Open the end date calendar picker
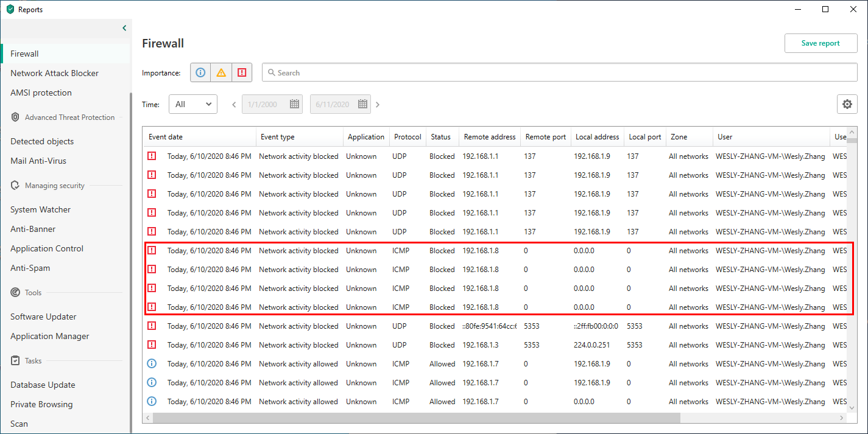The width and height of the screenshot is (868, 434). 363,104
